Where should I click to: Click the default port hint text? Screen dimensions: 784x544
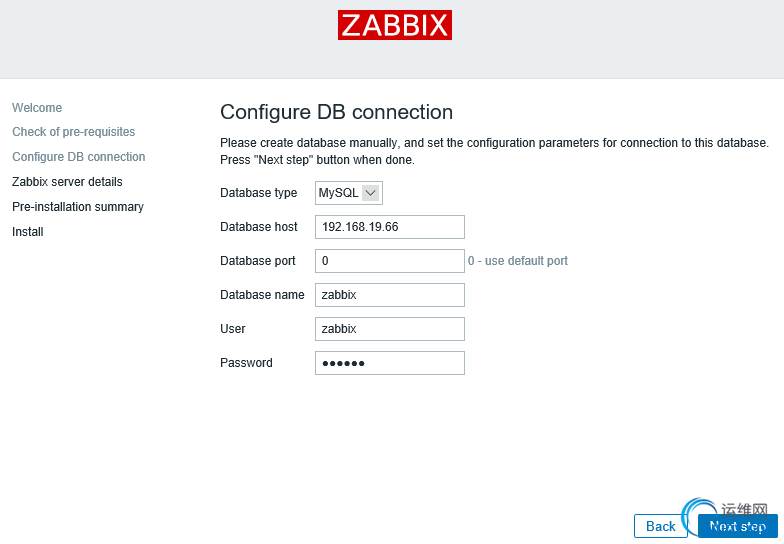(518, 261)
